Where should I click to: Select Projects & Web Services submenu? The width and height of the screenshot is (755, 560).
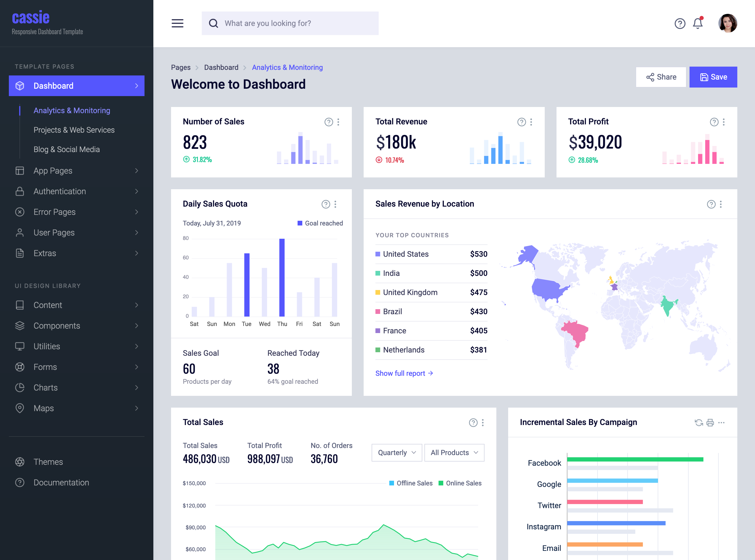pos(74,130)
